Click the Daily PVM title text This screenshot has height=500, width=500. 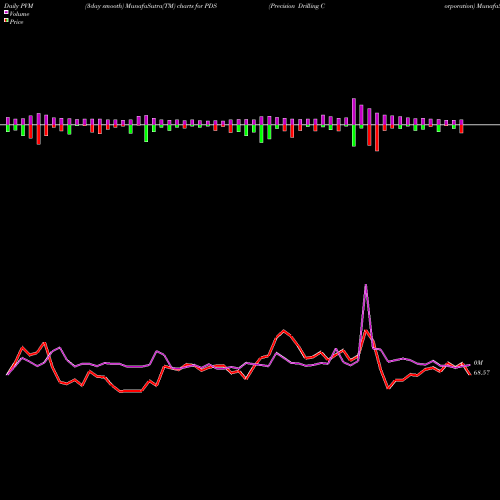click(x=19, y=6)
